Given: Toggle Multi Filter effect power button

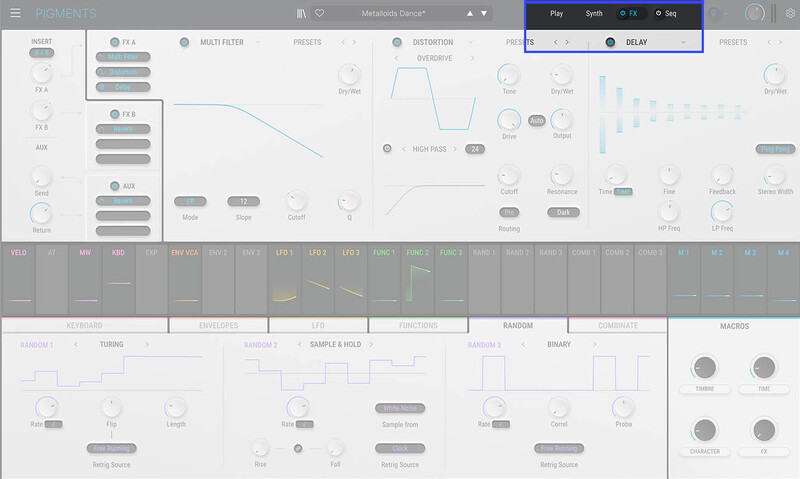Looking at the screenshot, I should pos(184,42).
